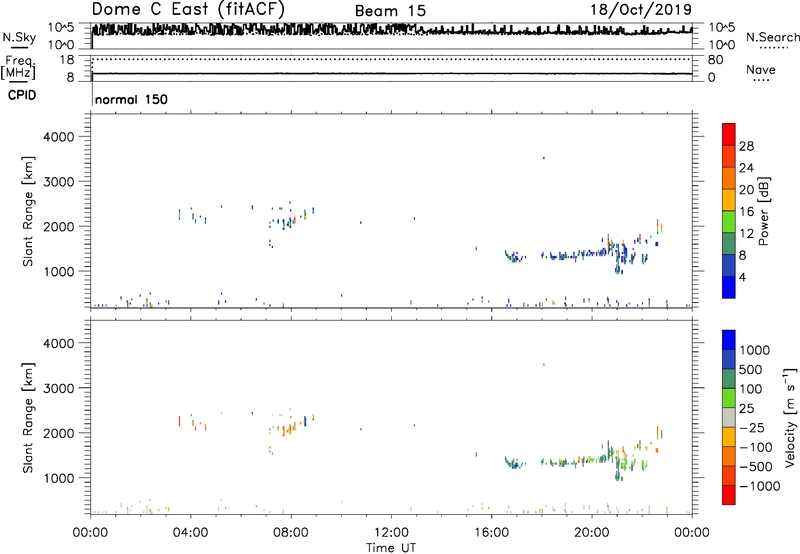Click the '08:00' time tick label
The height and width of the screenshot is (554, 800).
[x=291, y=533]
